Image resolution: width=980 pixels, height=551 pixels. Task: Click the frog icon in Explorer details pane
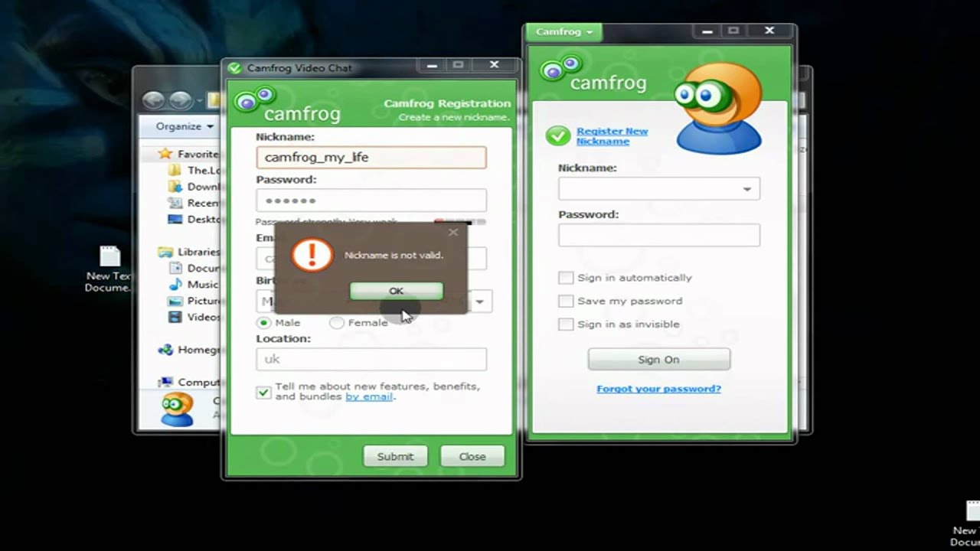pos(177,410)
